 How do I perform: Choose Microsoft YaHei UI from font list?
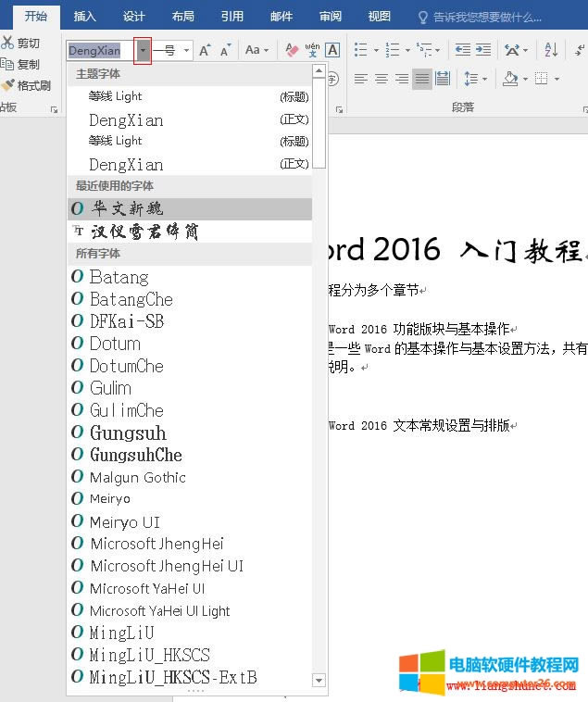147,588
